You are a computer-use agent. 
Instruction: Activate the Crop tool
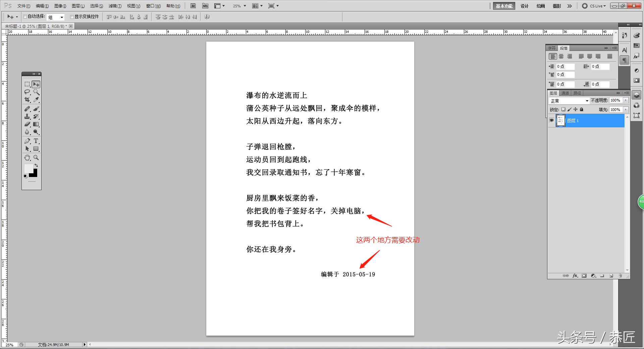click(27, 99)
